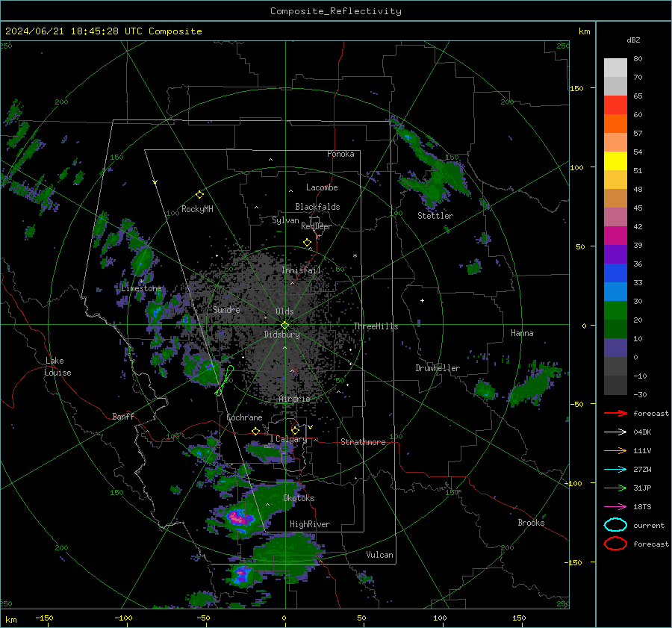Click the Okotoks label

pyautogui.click(x=299, y=498)
